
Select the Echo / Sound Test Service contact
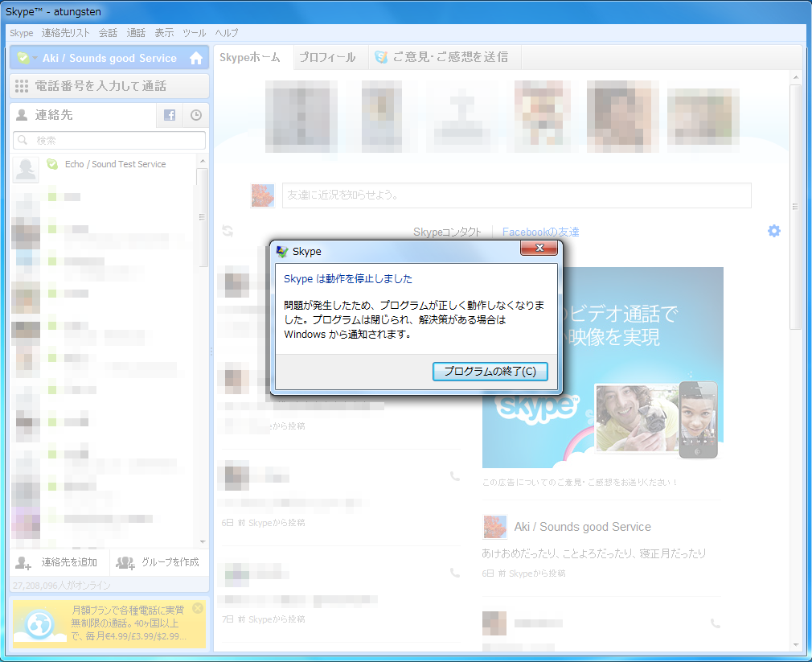tap(104, 170)
